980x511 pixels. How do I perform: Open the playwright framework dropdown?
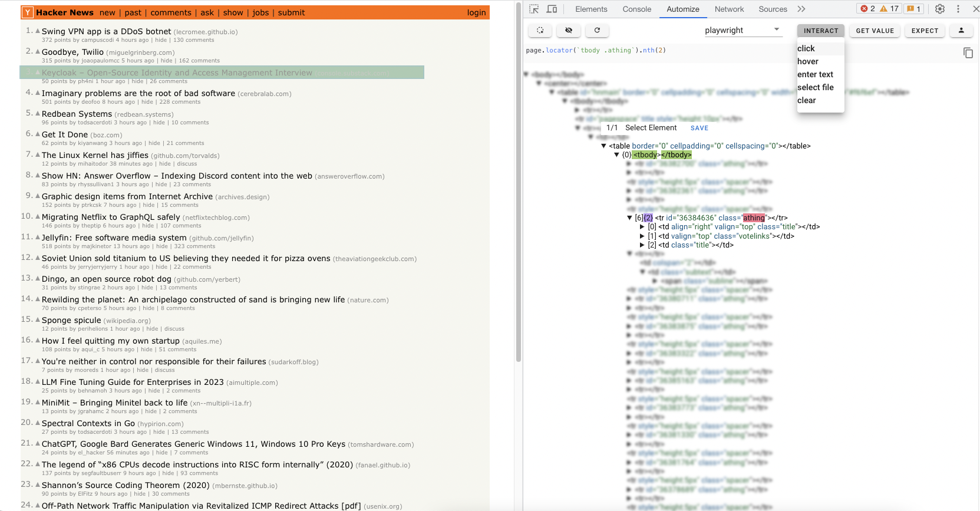743,30
